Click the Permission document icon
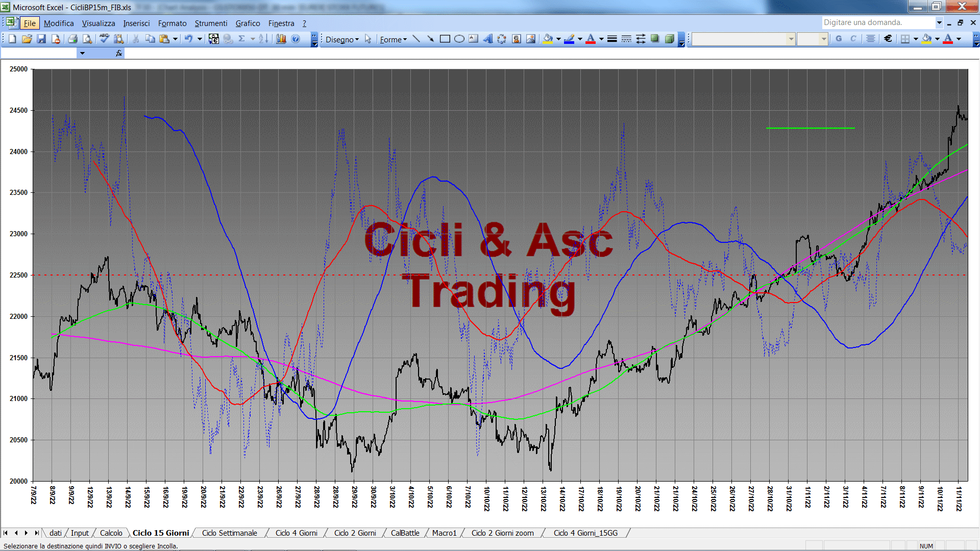Image resolution: width=980 pixels, height=551 pixels. click(56, 39)
